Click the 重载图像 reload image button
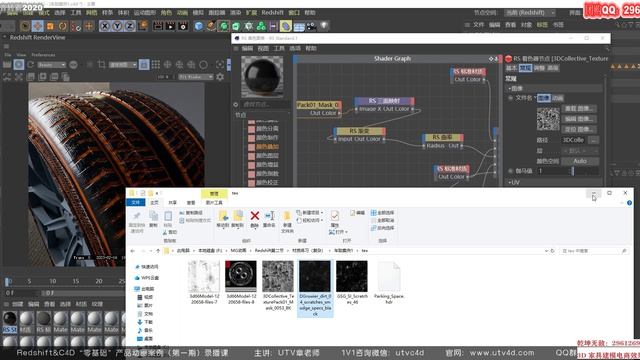Viewport: 640px width, 360px height. click(x=579, y=109)
